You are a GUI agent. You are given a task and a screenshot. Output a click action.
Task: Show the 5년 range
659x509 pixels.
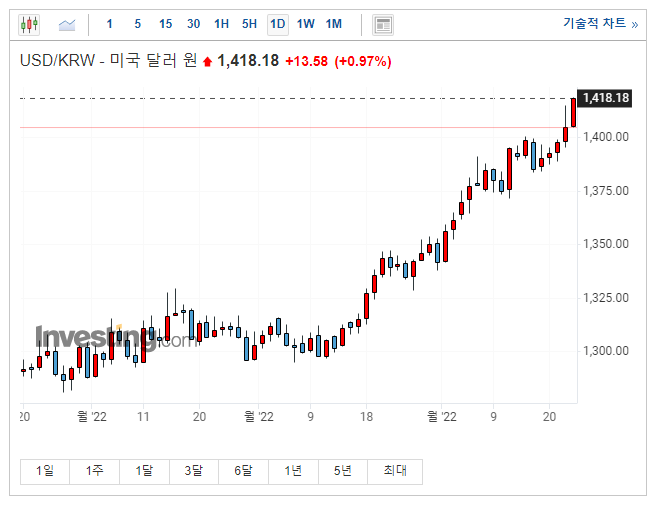point(343,471)
